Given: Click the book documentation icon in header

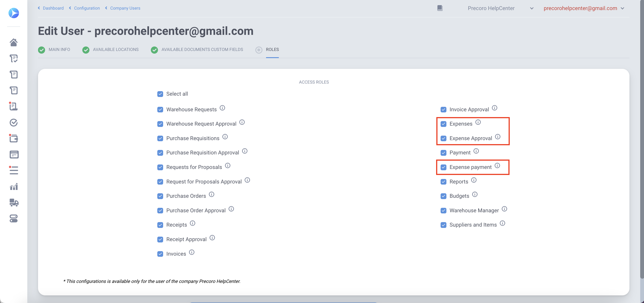Looking at the screenshot, I should (x=440, y=8).
